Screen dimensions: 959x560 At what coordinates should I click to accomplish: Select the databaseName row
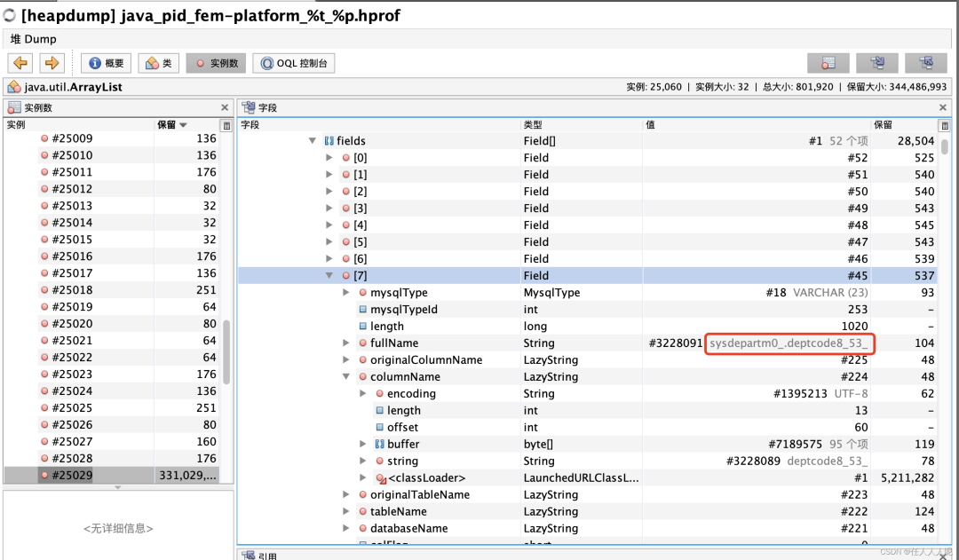587,528
